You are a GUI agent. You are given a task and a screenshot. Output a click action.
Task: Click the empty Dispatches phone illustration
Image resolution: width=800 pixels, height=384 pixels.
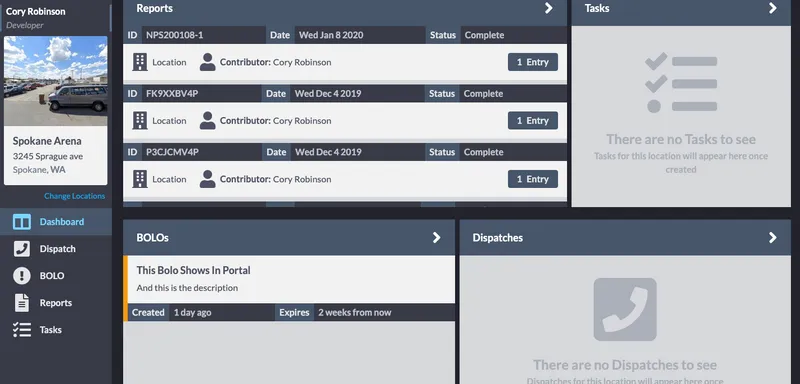click(x=625, y=310)
